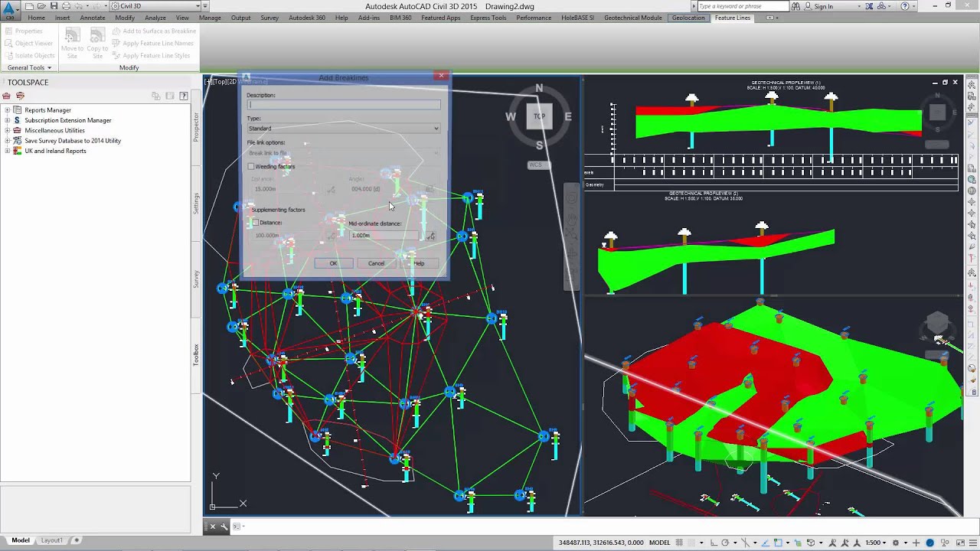Screen dimensions: 980x551
Task: Click the Prospector vertical tab
Action: pos(196,126)
